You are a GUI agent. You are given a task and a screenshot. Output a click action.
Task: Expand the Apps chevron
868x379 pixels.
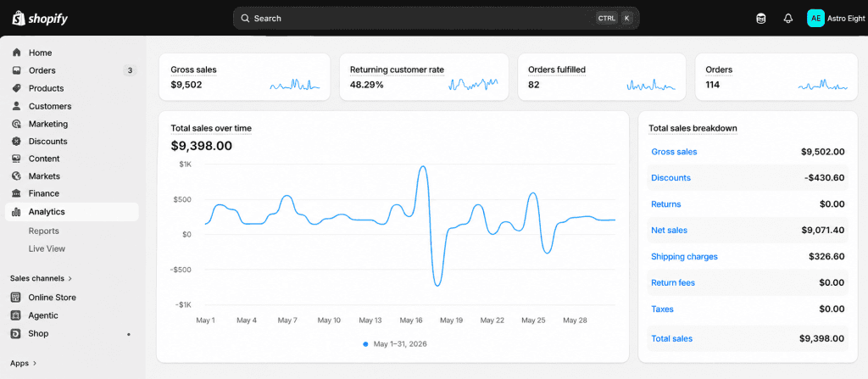[x=35, y=364]
